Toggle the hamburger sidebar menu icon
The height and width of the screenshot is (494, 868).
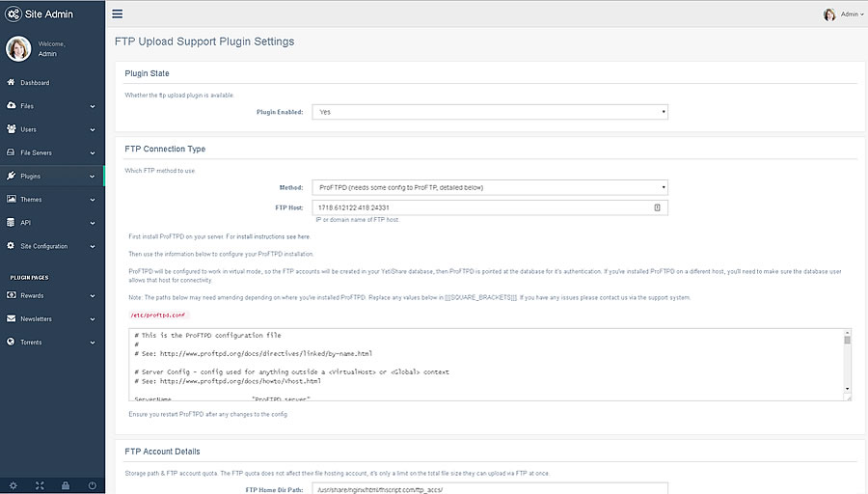118,14
